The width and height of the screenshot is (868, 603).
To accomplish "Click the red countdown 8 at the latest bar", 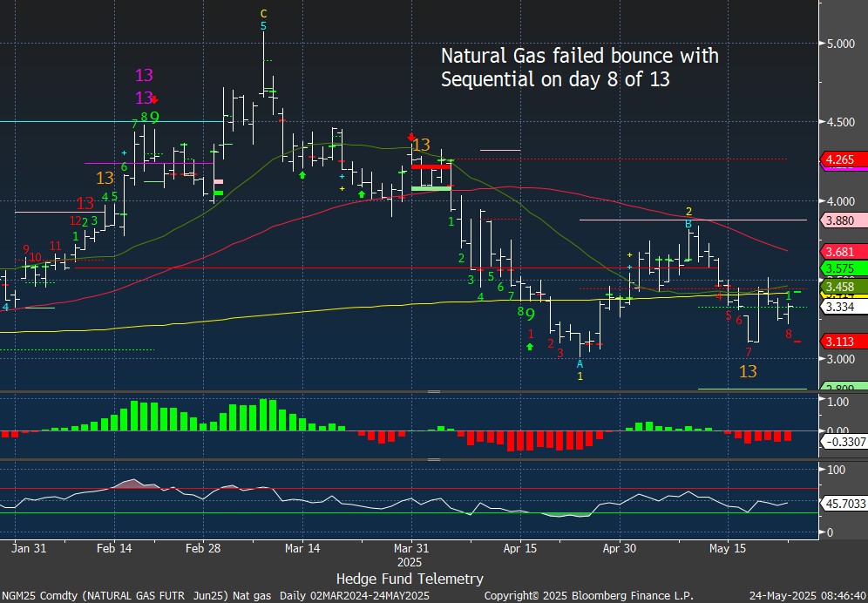I will 789,334.
